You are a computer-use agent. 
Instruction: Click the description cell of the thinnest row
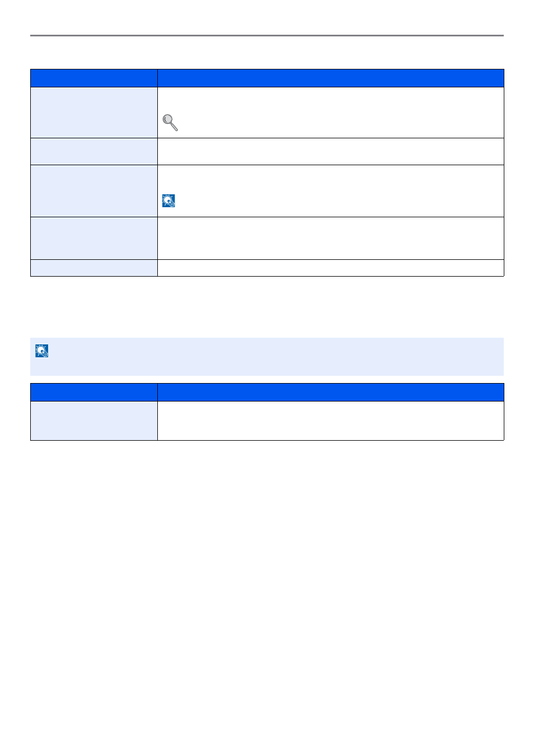pos(331,268)
